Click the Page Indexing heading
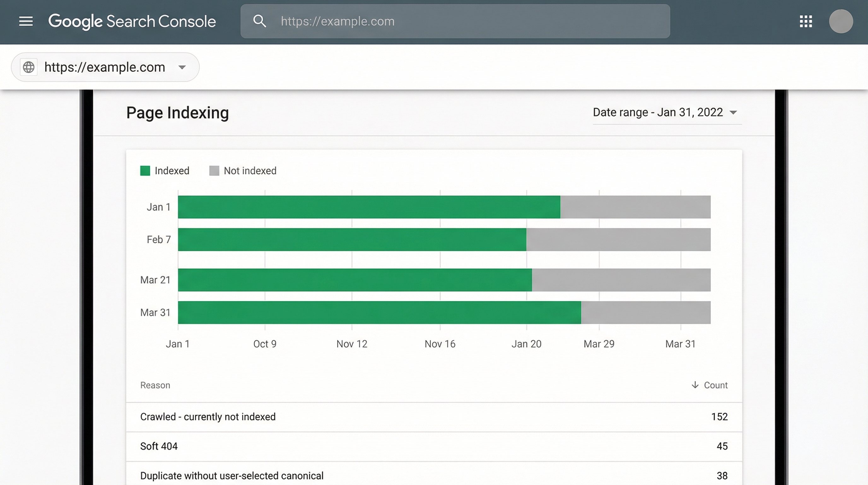868x485 pixels. coord(178,113)
